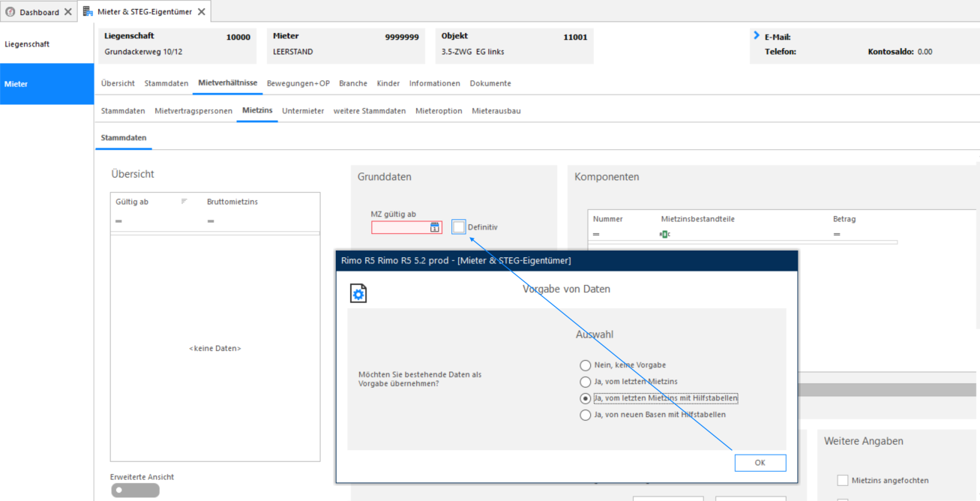Open the Bruttomietzins column filter
Screen dimensions: 980x501
point(211,221)
